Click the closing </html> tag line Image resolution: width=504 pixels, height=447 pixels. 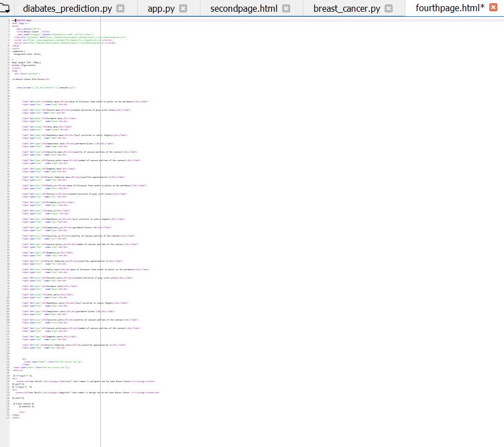click(x=16, y=418)
